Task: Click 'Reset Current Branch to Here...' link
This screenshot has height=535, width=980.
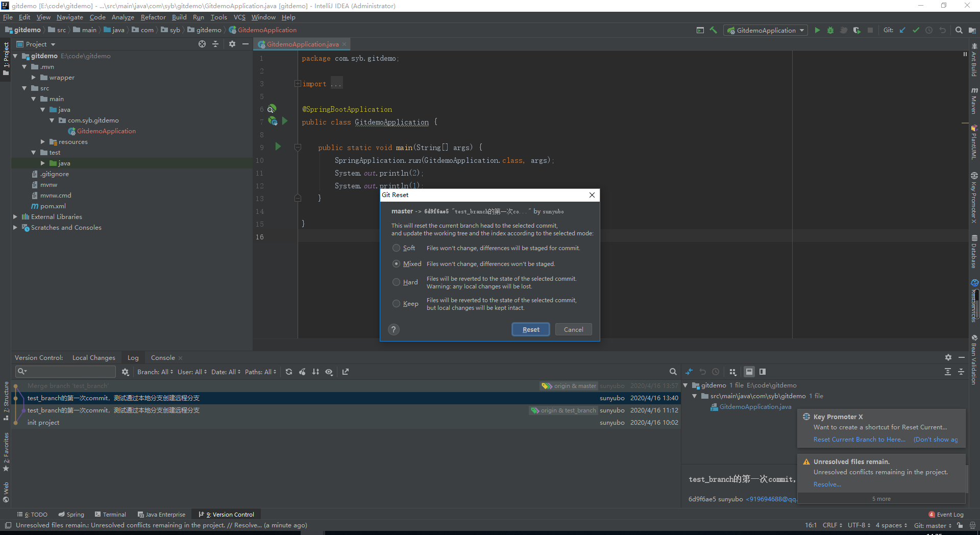Action: click(x=860, y=440)
